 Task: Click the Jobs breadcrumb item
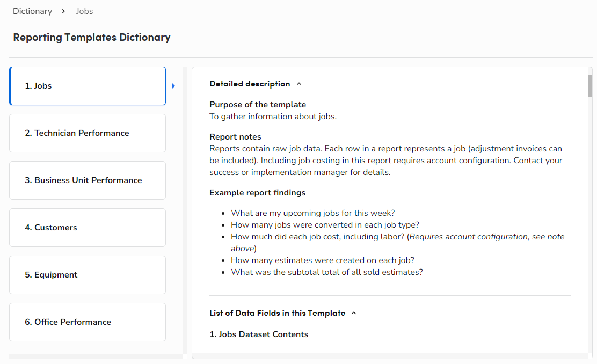[x=84, y=11]
